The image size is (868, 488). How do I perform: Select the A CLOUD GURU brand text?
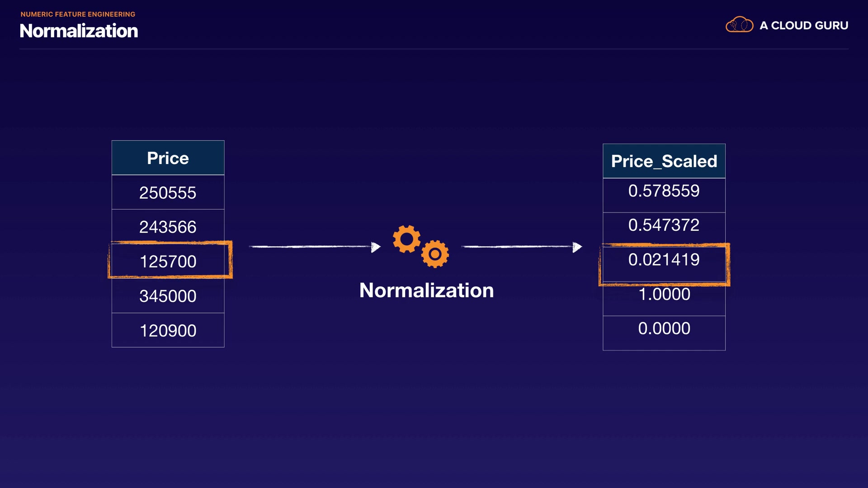coord(804,26)
